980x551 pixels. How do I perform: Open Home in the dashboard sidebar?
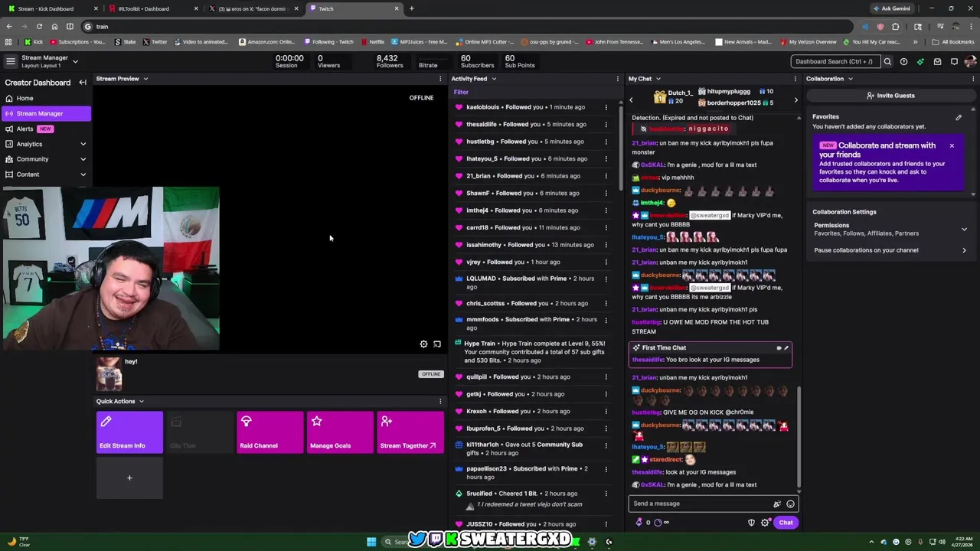46,98
